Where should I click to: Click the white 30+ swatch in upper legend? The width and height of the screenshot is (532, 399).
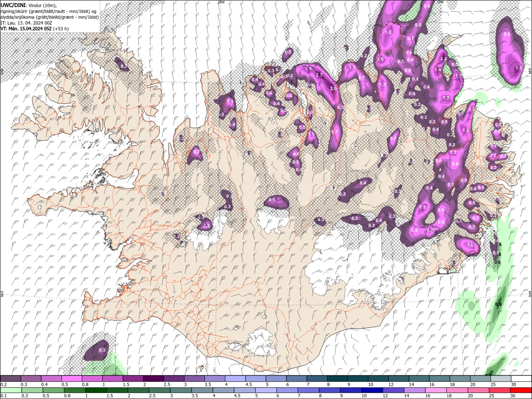(521, 379)
